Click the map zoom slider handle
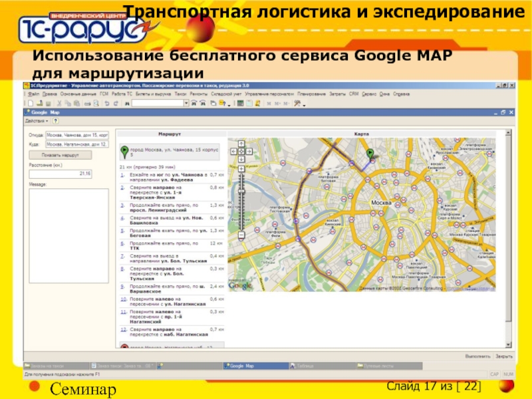This screenshot has width=532, height=399. pos(241,192)
